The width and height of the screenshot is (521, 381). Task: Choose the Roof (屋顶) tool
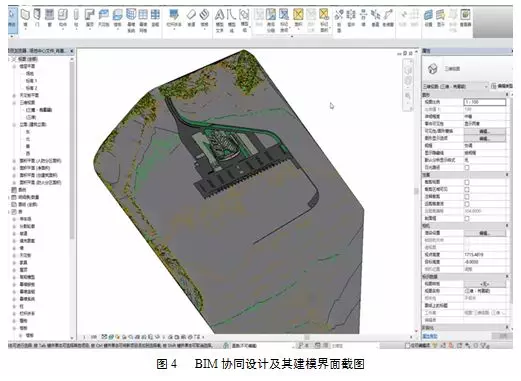pyautogui.click(x=90, y=18)
